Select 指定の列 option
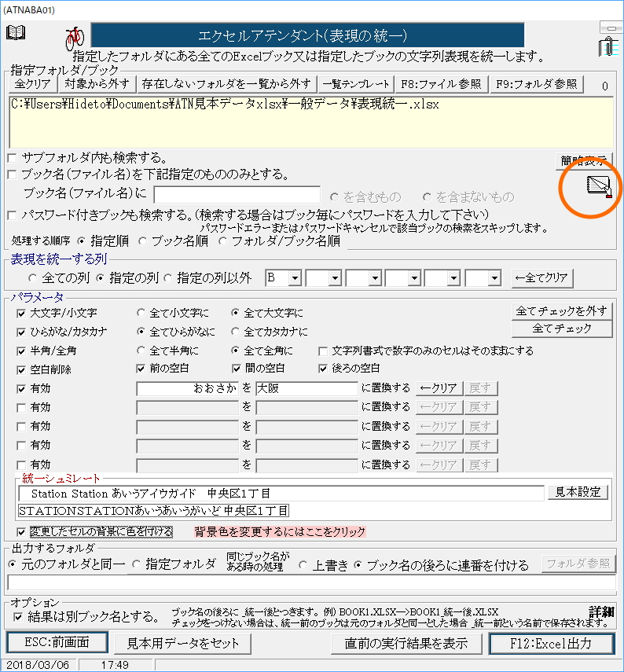 (x=100, y=278)
